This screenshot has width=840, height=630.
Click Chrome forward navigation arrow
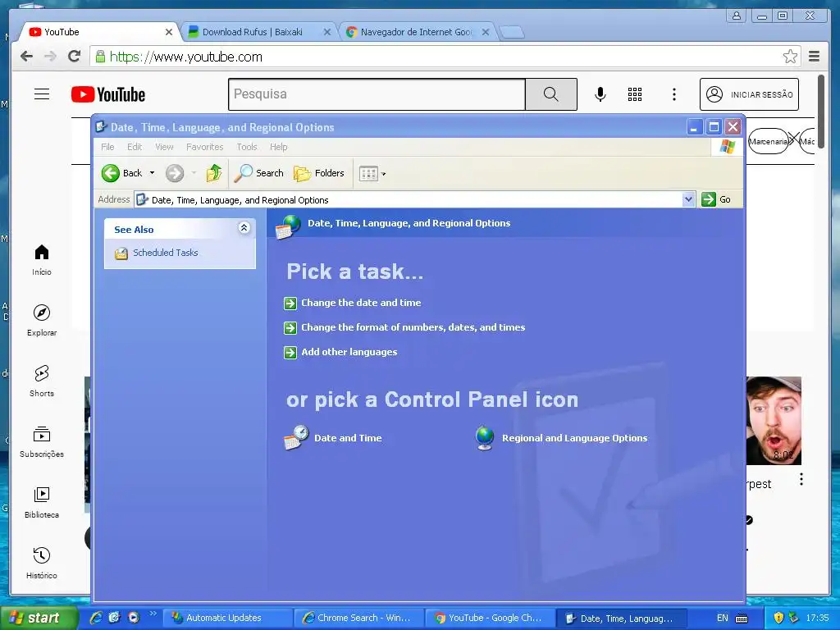[50, 57]
